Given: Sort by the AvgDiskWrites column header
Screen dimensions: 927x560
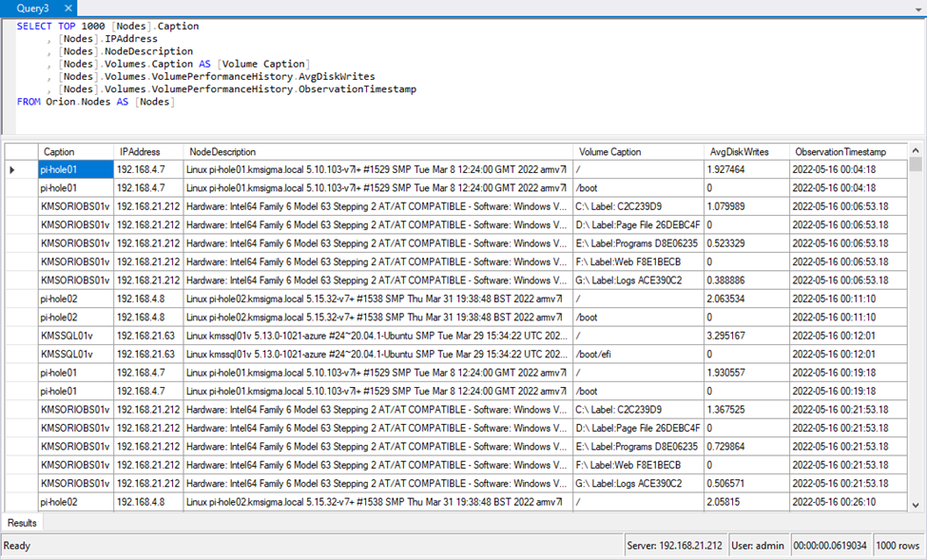Looking at the screenshot, I should 746,152.
